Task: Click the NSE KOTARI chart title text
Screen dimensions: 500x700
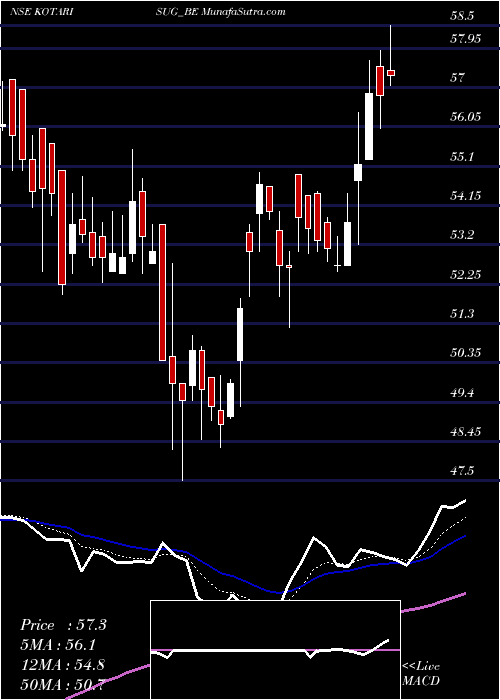Action: point(42,12)
